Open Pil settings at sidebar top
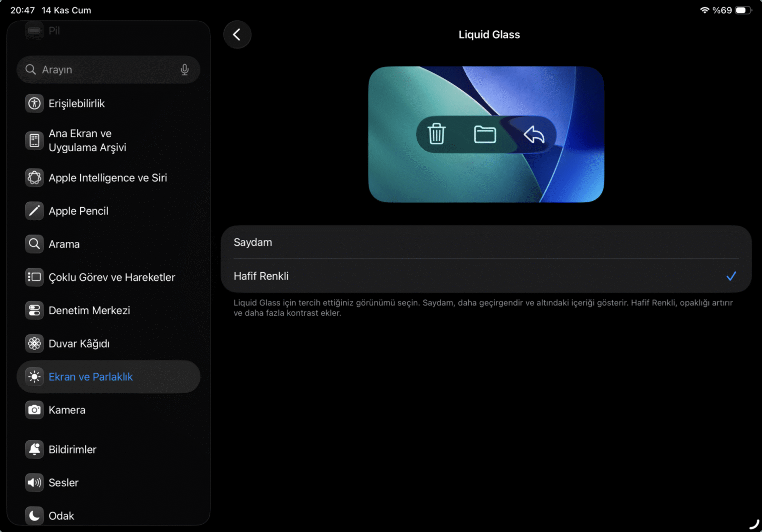This screenshot has width=762, height=532. pos(54,31)
